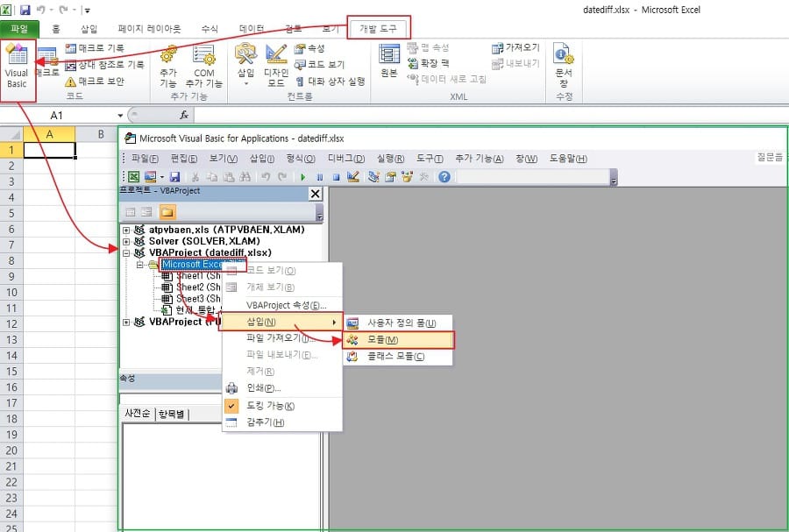The image size is (789, 532).
Task: Open Project Explorer icon in VBA toolbar
Action: [x=373, y=176]
